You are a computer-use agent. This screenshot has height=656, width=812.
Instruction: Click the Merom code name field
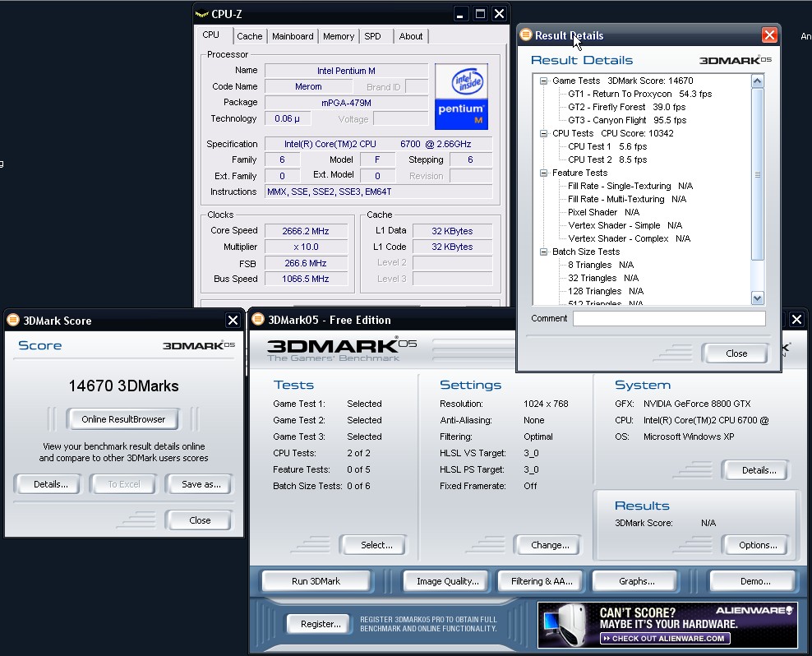point(308,86)
